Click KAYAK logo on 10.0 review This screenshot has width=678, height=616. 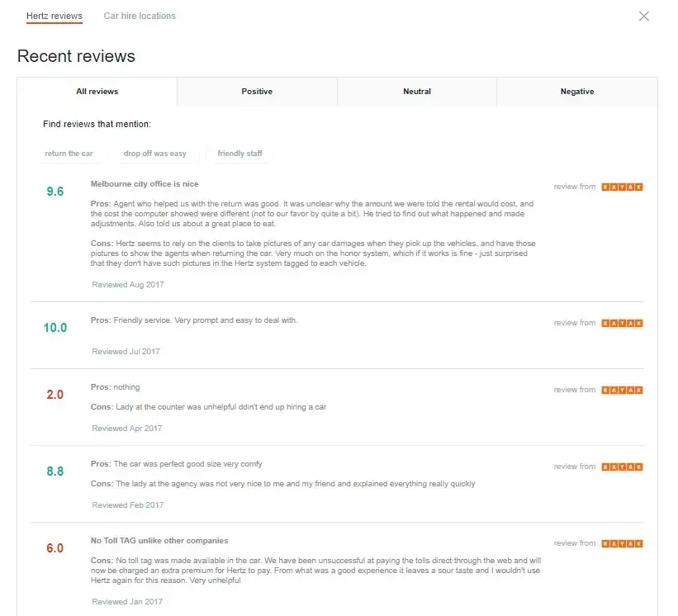pyautogui.click(x=622, y=323)
